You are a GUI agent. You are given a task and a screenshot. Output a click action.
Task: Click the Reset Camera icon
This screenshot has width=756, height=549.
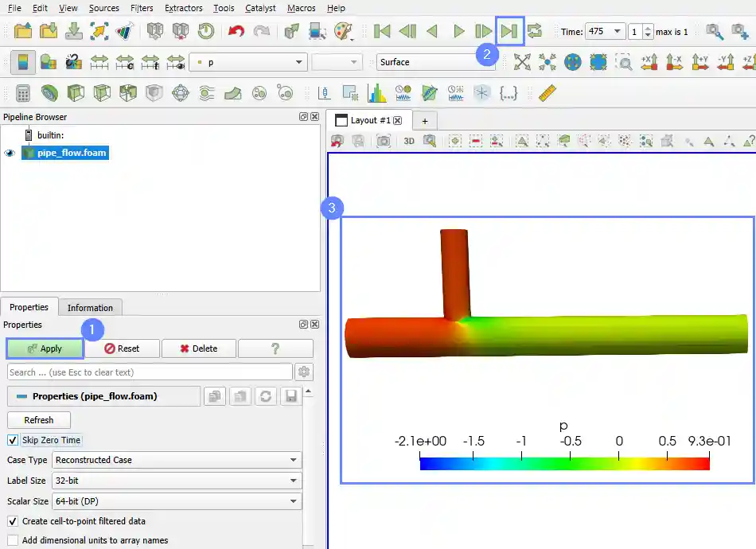[x=522, y=62]
